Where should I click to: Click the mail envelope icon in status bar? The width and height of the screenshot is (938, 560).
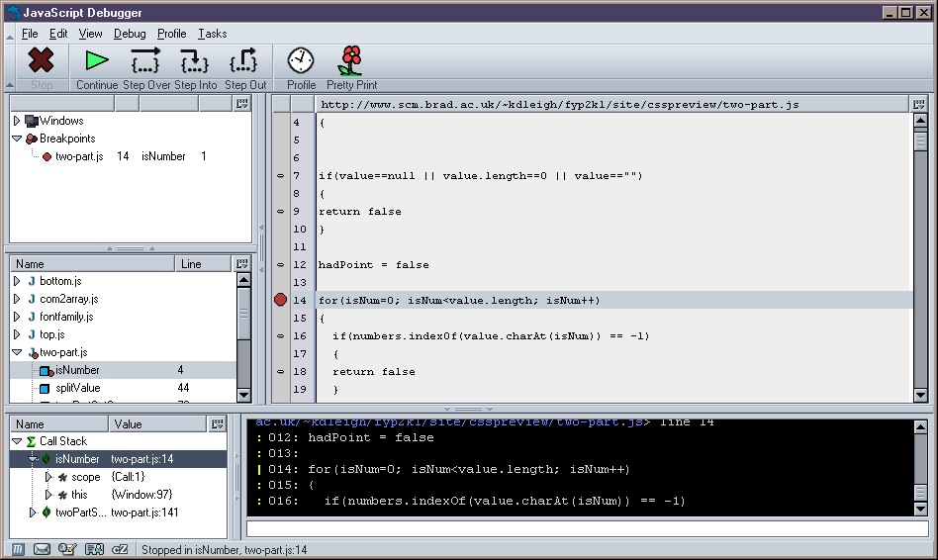43,549
